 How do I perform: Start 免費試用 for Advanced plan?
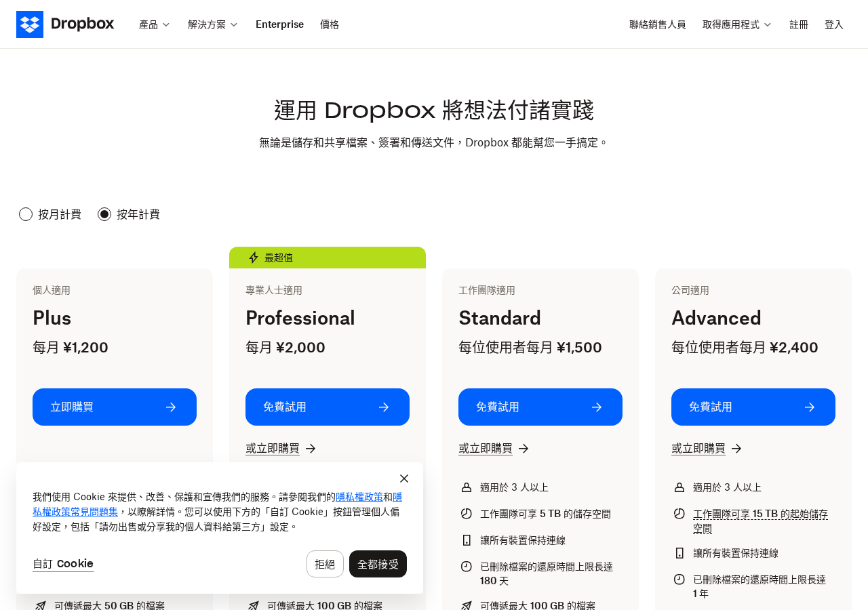coord(753,407)
